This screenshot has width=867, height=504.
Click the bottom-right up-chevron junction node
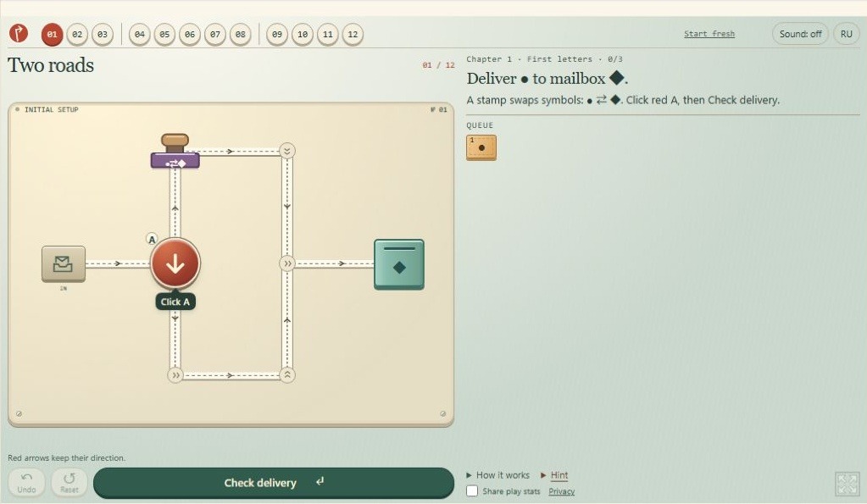point(287,375)
